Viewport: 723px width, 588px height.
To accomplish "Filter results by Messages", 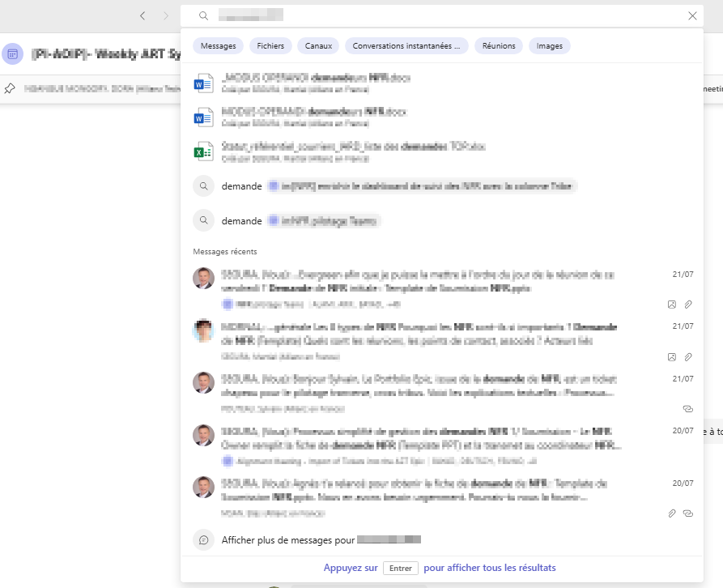I will tap(218, 45).
